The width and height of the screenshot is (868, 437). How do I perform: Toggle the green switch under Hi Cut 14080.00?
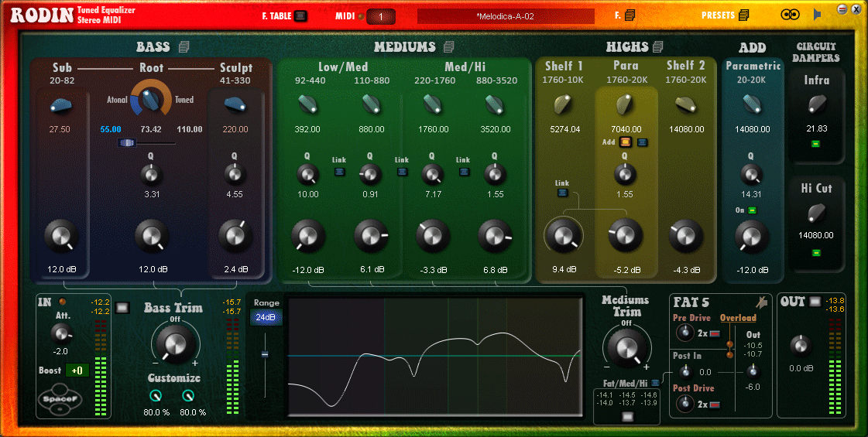[x=816, y=253]
